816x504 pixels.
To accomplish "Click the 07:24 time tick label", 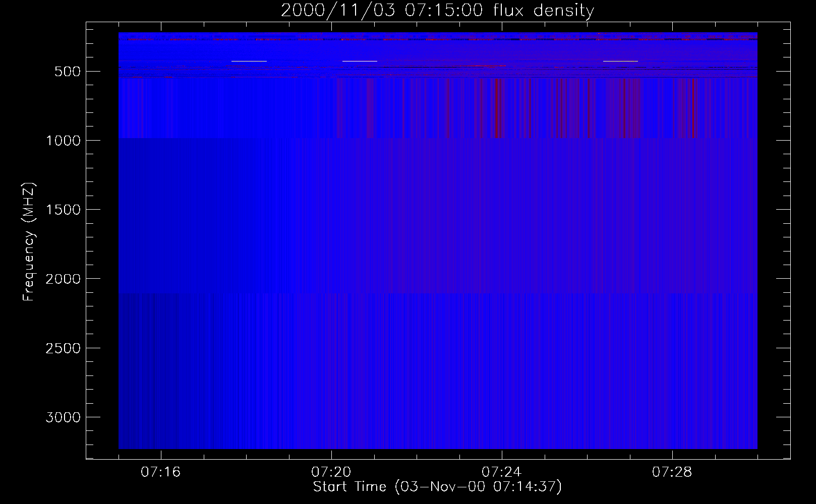I will [502, 472].
